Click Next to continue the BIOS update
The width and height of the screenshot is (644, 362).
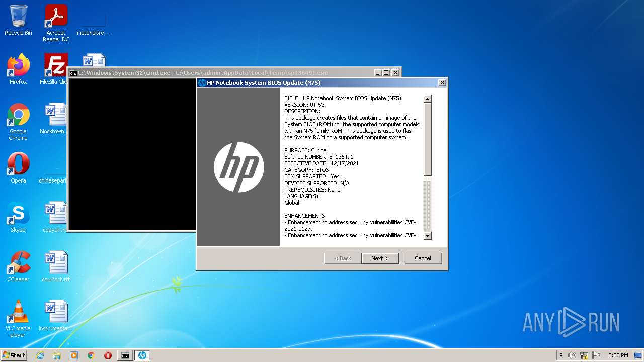[x=380, y=258]
